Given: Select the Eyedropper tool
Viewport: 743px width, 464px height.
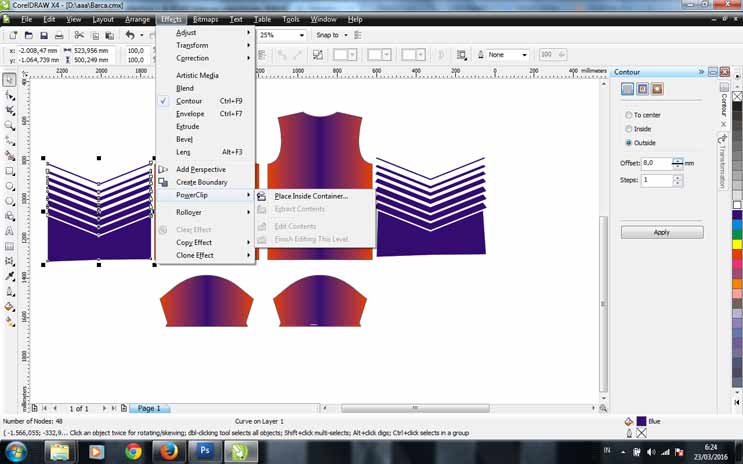Looking at the screenshot, I should (9, 276).
